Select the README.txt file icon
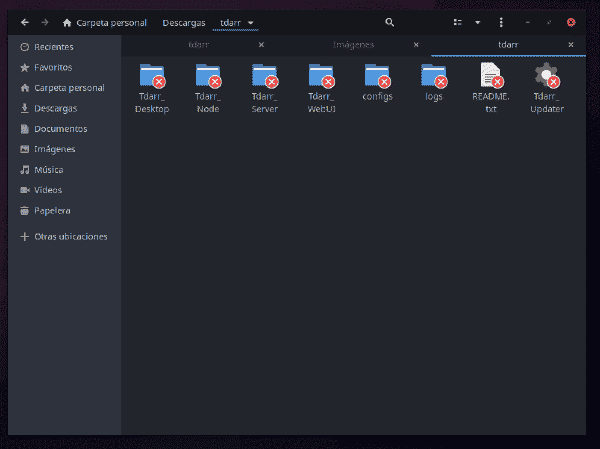The width and height of the screenshot is (600, 449). pyautogui.click(x=491, y=75)
